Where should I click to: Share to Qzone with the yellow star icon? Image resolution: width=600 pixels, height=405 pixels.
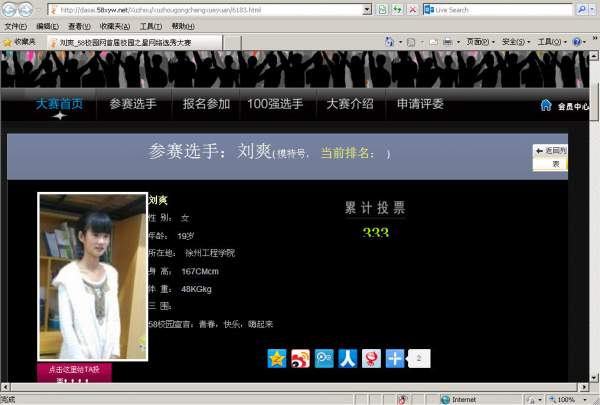[277, 359]
